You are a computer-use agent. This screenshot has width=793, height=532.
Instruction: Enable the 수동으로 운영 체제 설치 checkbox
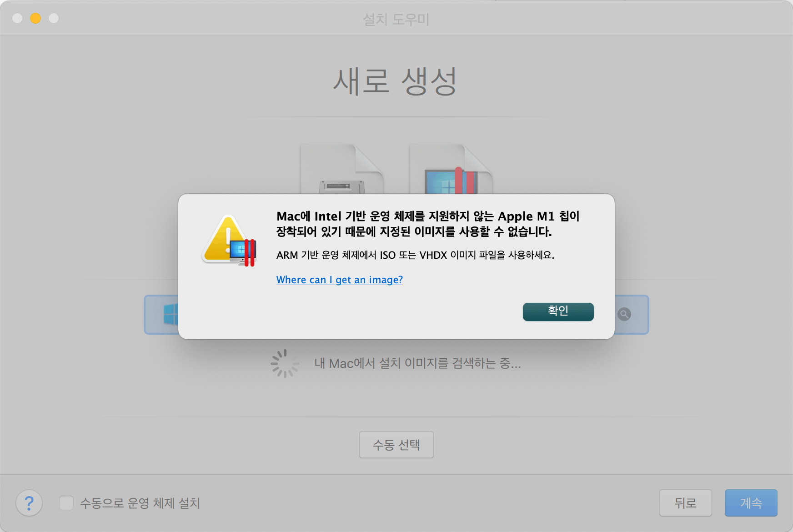coord(66,503)
